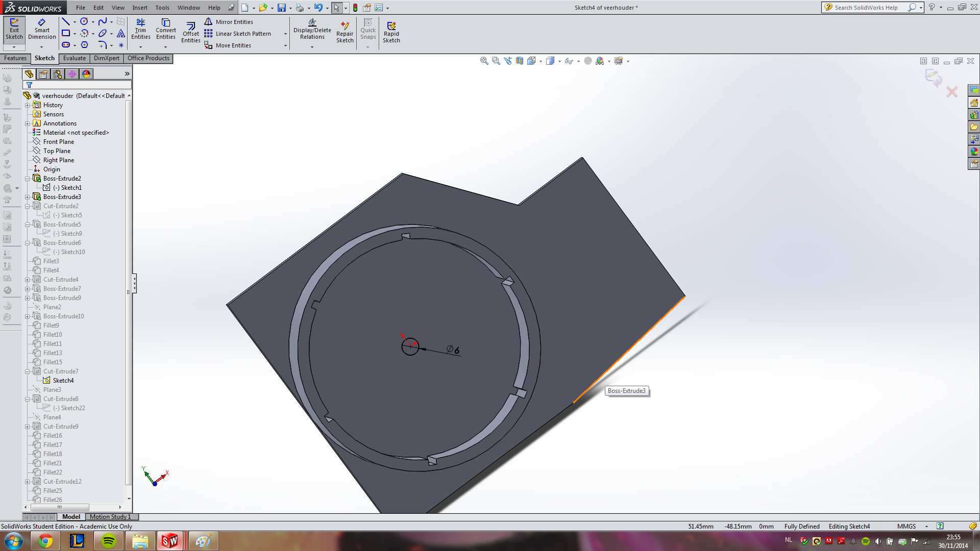
Task: Select the sketch Point tool
Action: [x=121, y=45]
